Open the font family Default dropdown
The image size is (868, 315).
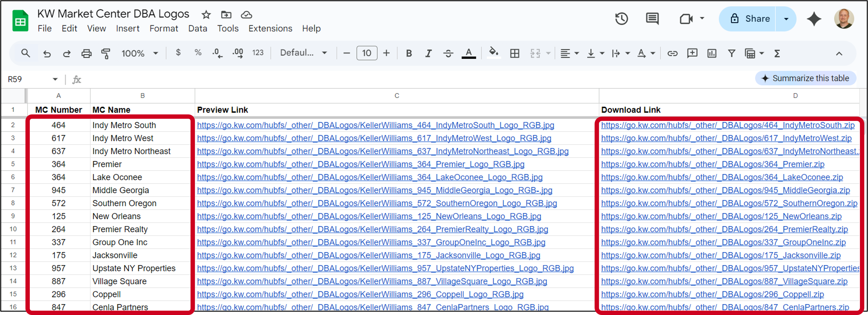coord(304,53)
